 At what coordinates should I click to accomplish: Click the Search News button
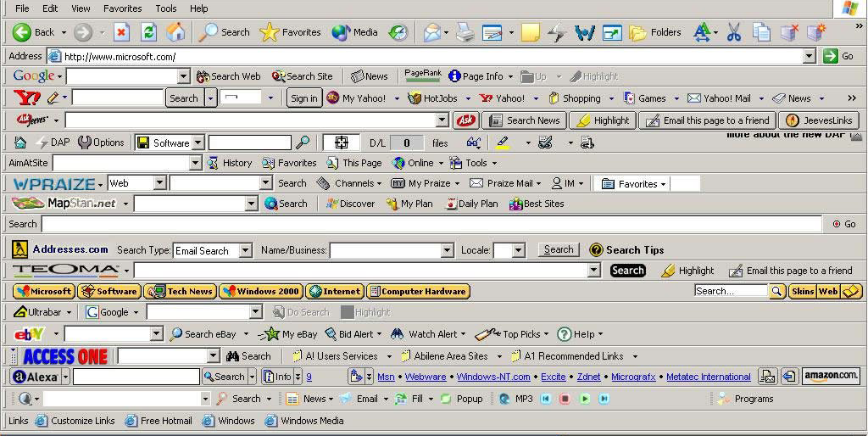click(x=523, y=120)
